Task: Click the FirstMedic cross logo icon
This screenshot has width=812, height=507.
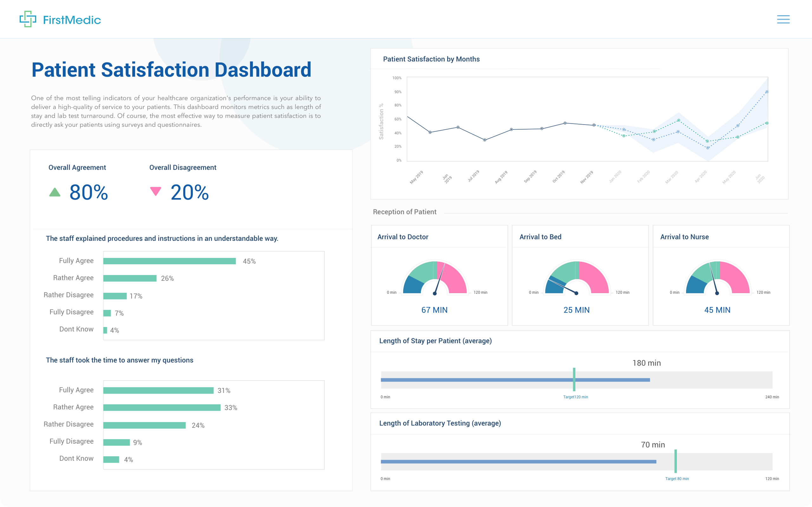Action: [28, 19]
